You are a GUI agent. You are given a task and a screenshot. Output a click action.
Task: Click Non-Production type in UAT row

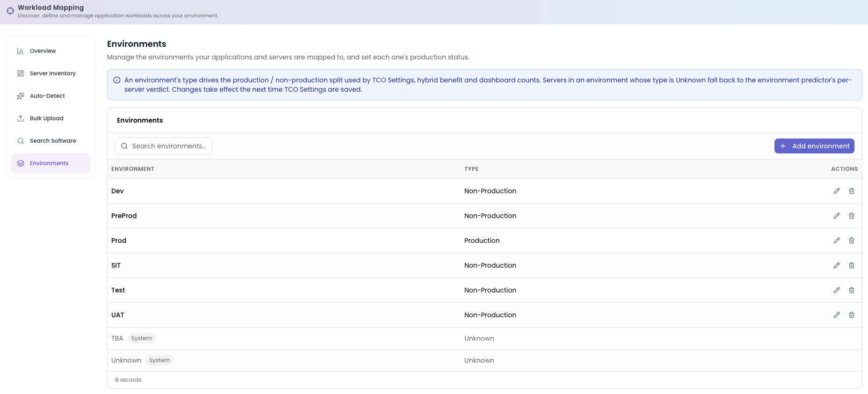(x=490, y=315)
